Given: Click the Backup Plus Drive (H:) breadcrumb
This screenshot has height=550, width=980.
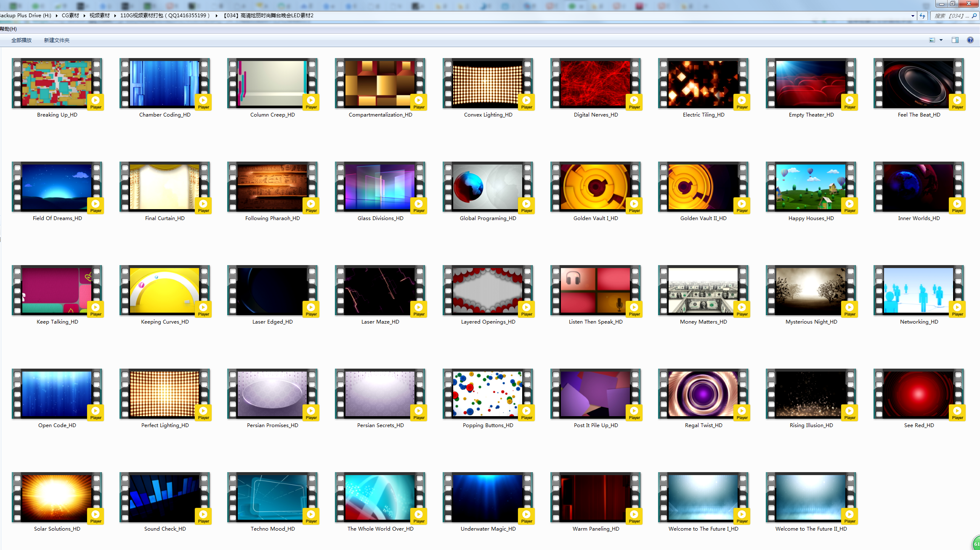Looking at the screenshot, I should pyautogui.click(x=25, y=16).
